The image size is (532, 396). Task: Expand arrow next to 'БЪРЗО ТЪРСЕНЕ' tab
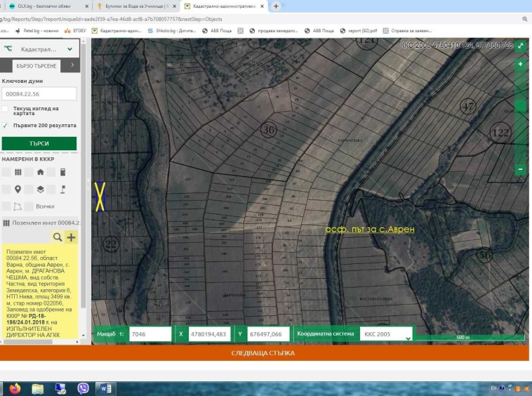click(71, 65)
